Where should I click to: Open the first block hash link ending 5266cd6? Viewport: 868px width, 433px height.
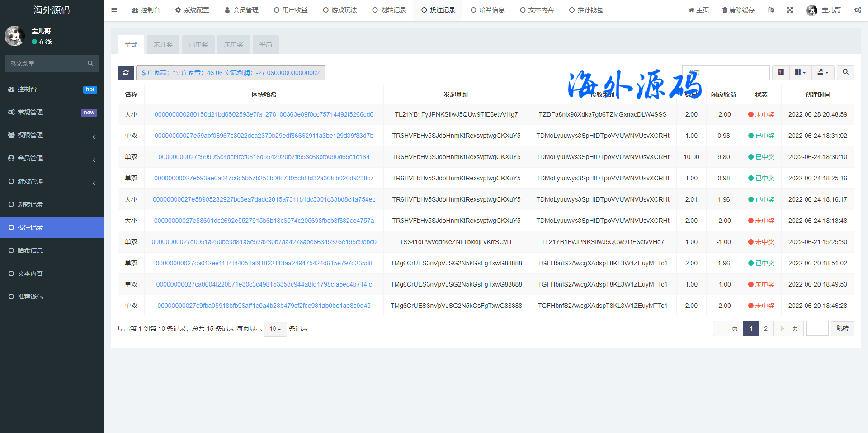coord(264,114)
